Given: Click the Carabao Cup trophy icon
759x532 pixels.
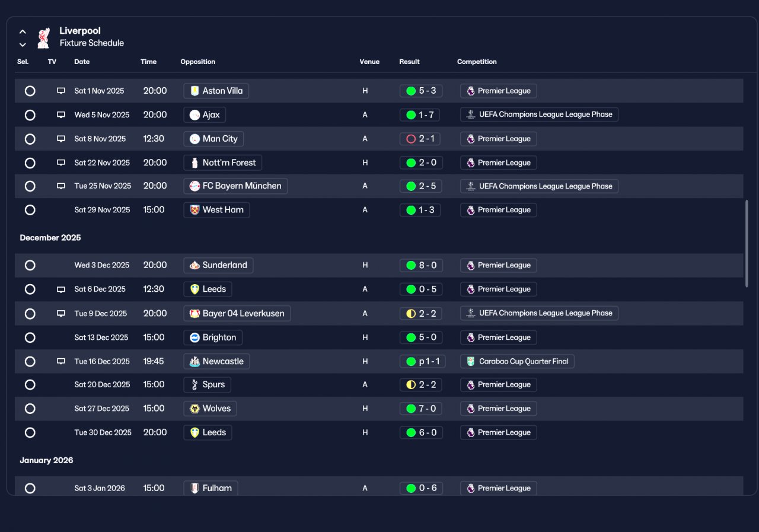Looking at the screenshot, I should pos(471,361).
